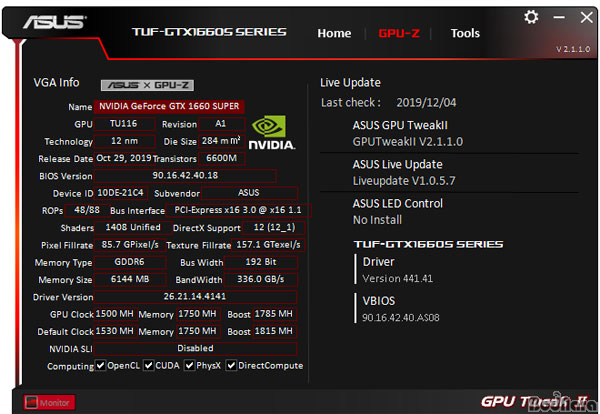Switch to the GPU-Z tab
600x414 pixels.
click(x=399, y=33)
